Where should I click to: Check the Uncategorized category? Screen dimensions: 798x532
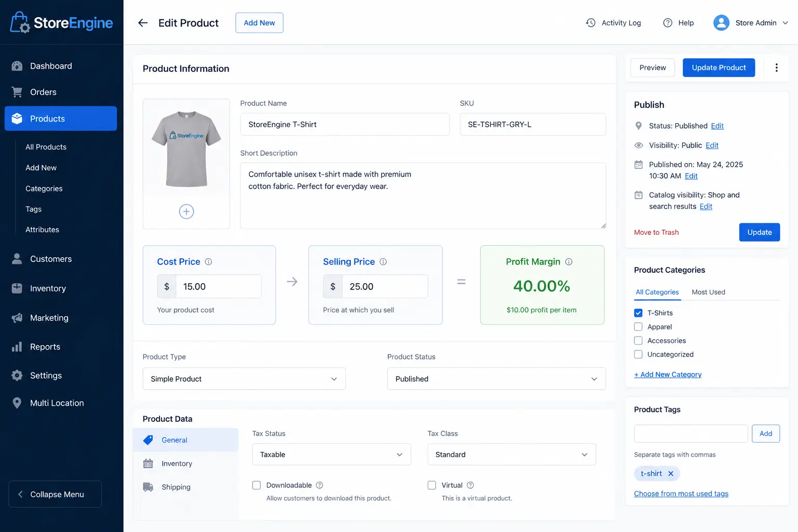pos(639,354)
